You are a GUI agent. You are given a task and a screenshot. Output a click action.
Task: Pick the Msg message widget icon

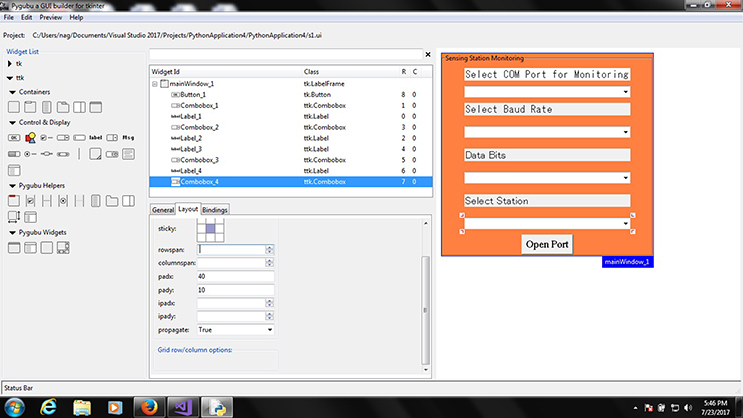[x=128, y=137]
